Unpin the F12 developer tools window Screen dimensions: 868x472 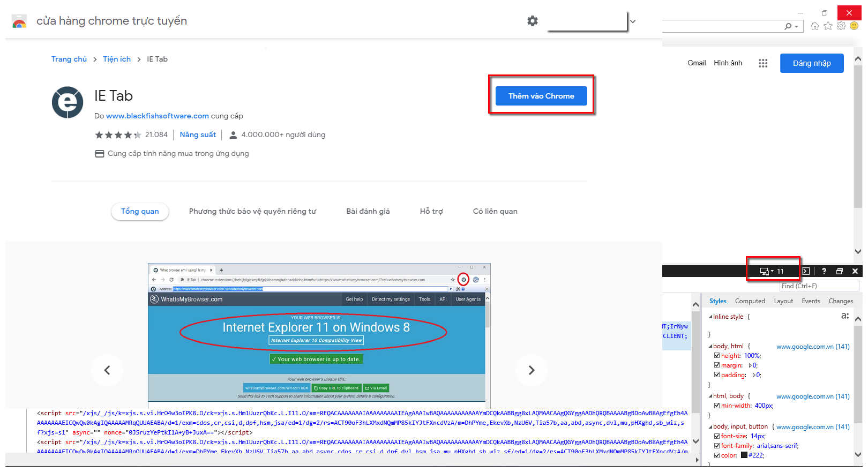pos(840,271)
